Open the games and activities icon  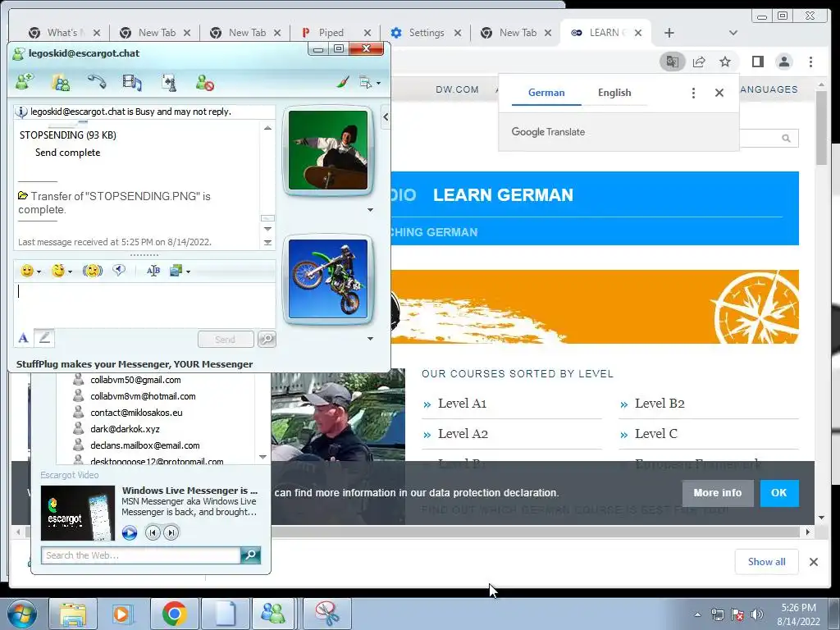pos(169,83)
